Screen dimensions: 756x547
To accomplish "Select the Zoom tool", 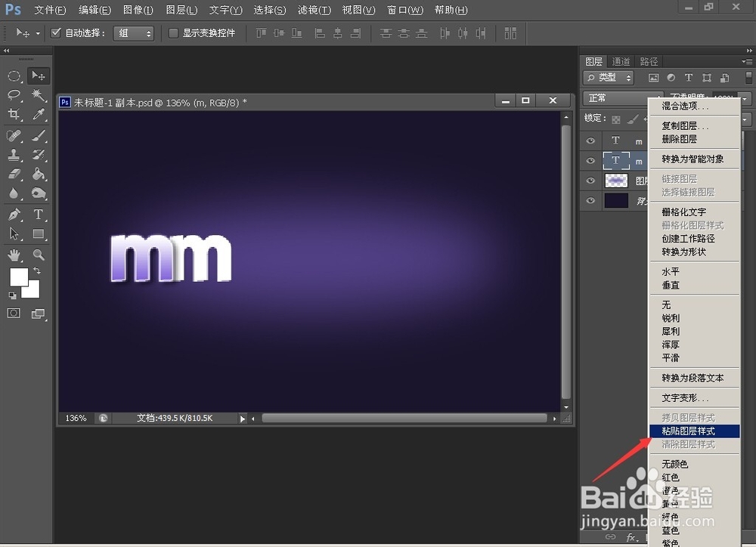I will point(38,255).
